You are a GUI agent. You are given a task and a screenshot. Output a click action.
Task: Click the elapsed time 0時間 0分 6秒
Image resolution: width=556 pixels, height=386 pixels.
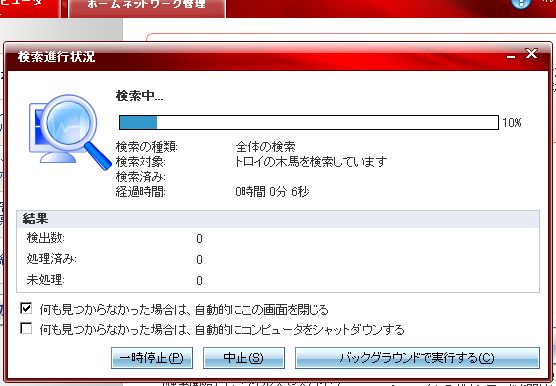tap(272, 192)
